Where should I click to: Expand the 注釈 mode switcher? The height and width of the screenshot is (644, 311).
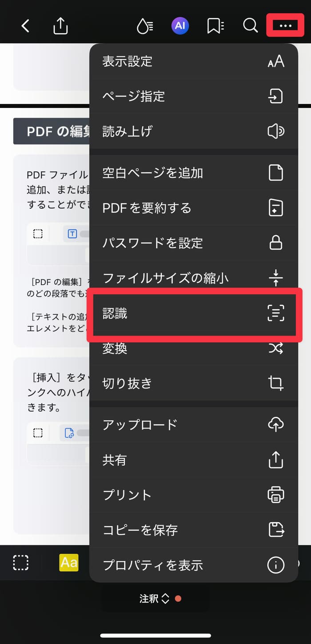tap(155, 599)
